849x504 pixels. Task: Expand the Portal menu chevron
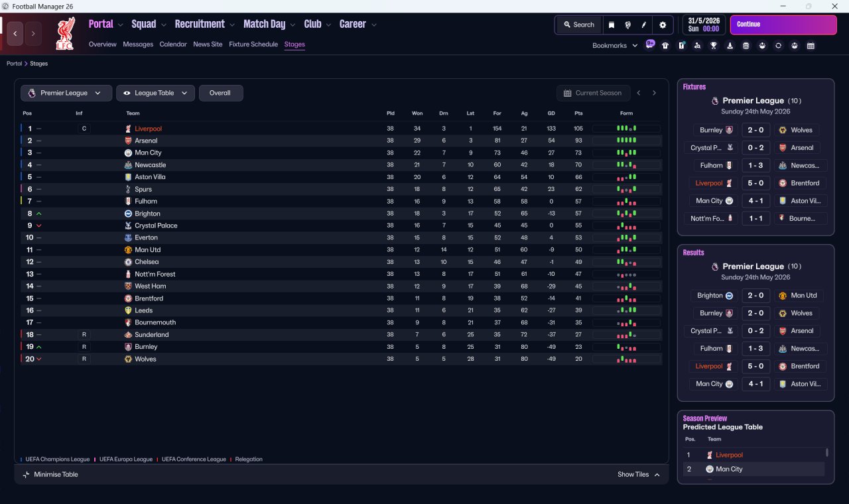pyautogui.click(x=120, y=25)
